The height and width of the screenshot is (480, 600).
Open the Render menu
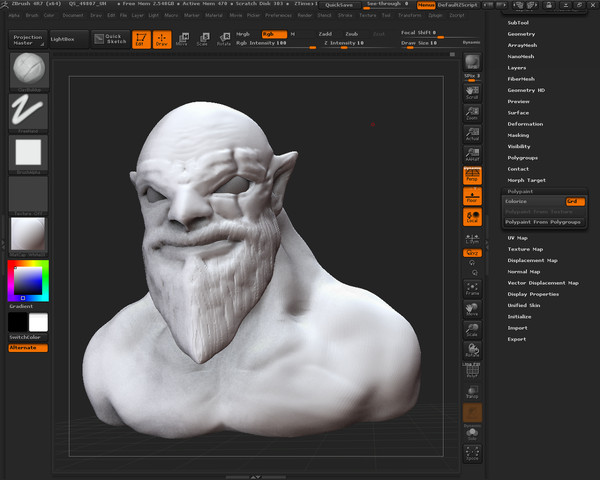305,15
